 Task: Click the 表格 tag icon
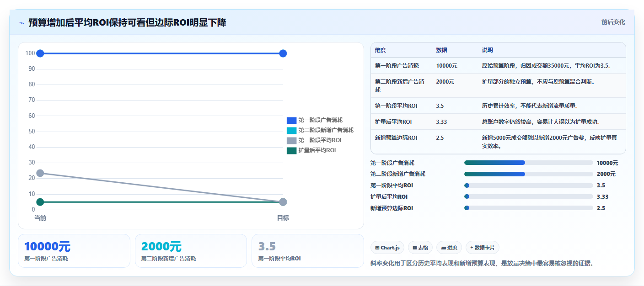(x=414, y=248)
